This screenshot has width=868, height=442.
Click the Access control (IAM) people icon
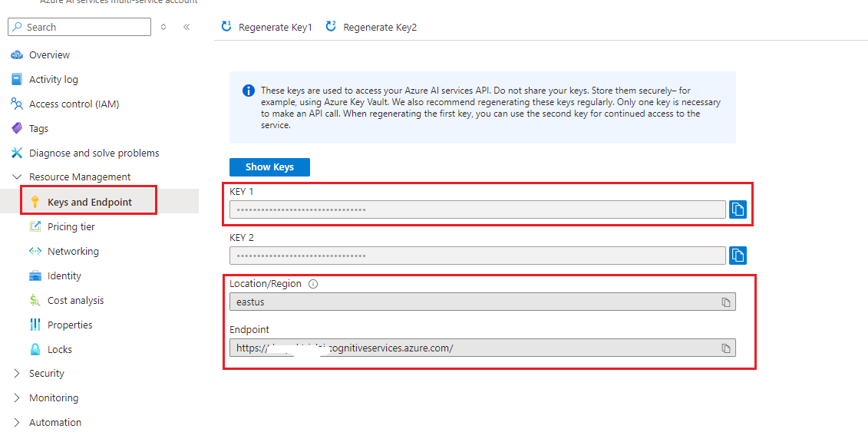coord(17,104)
